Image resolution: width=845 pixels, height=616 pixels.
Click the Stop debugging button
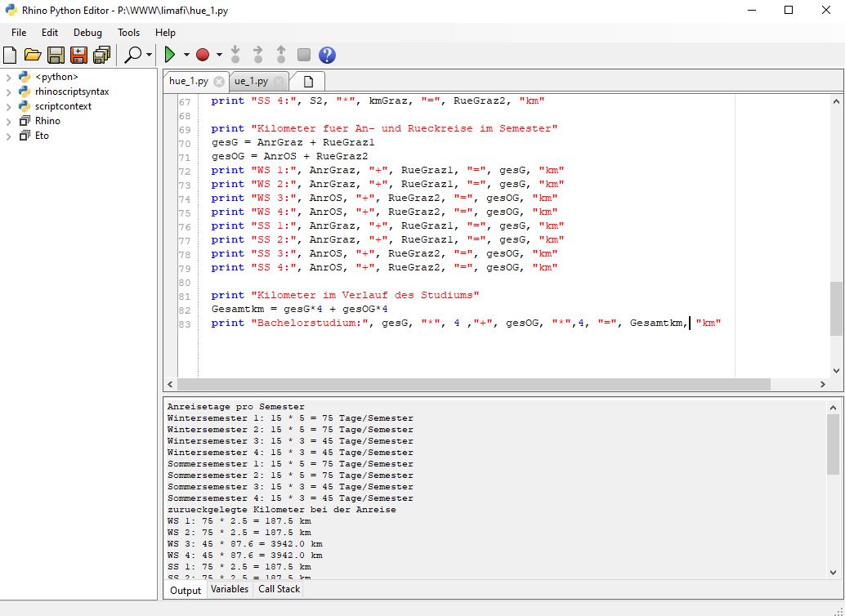[x=302, y=55]
